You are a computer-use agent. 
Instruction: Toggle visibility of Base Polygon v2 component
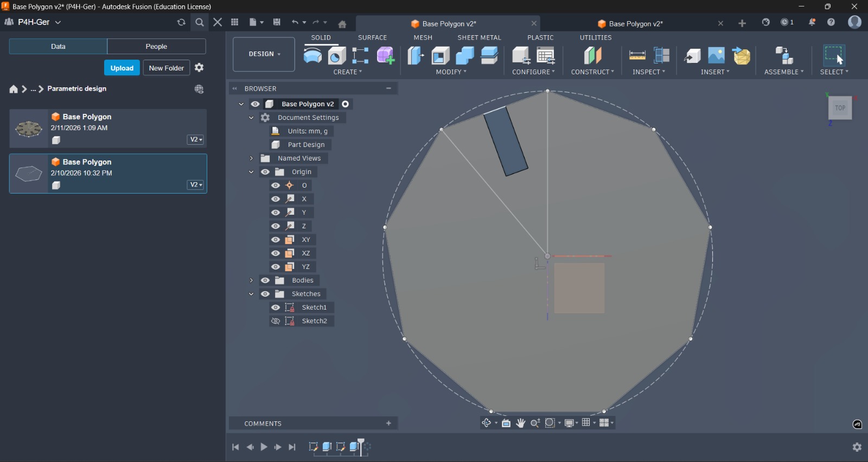pos(255,104)
